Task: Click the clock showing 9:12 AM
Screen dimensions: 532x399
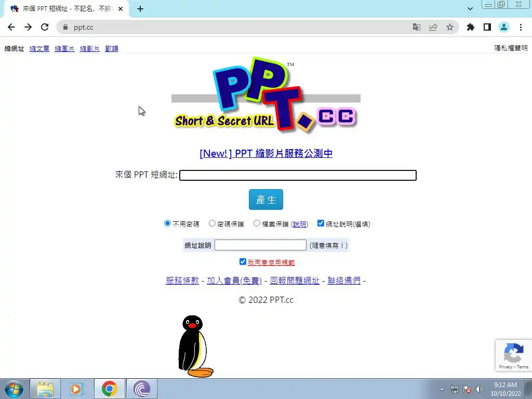Action: pyautogui.click(x=505, y=389)
